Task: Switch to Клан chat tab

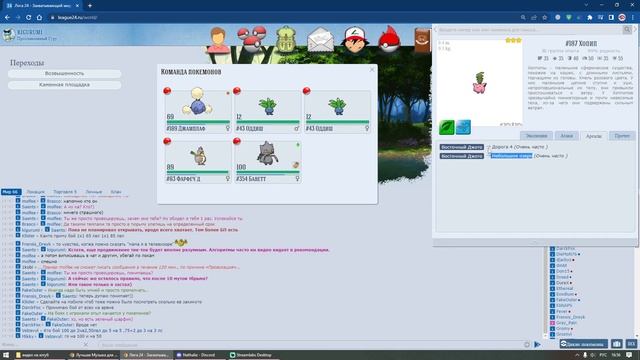Action: tap(116, 192)
